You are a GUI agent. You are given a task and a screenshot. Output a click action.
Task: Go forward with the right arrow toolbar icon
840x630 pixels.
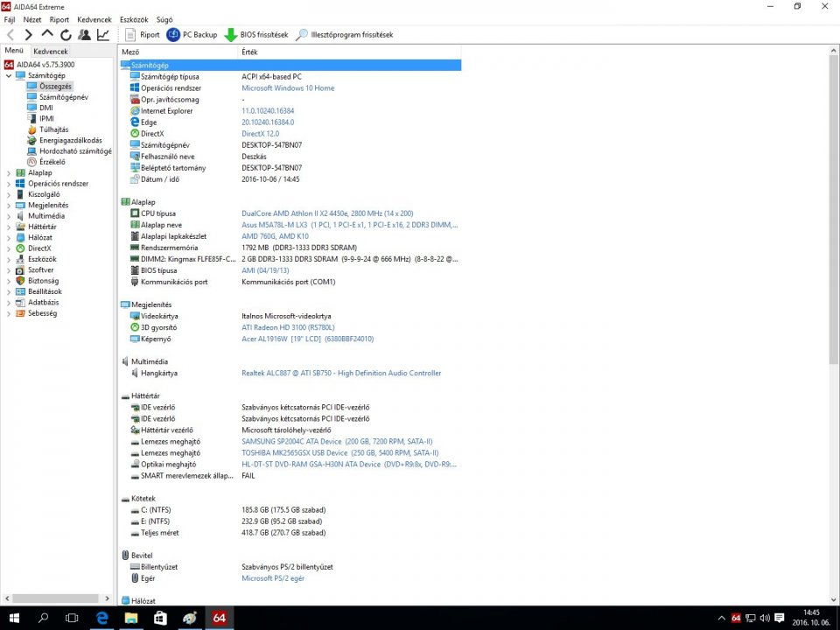[x=28, y=35]
